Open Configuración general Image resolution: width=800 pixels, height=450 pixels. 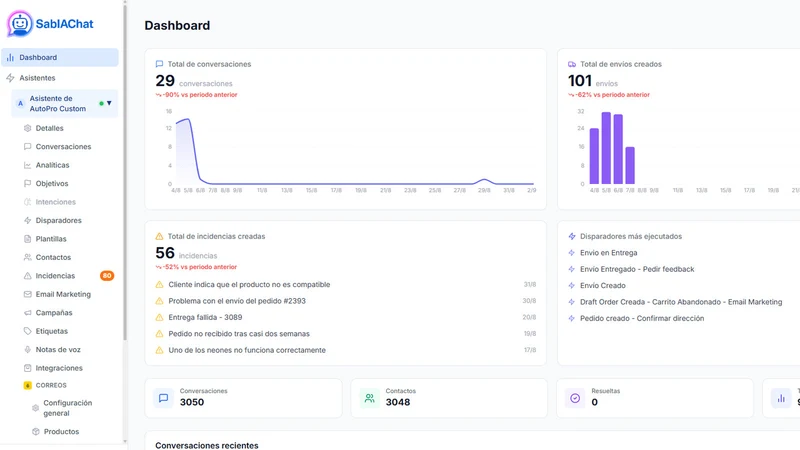coord(67,408)
